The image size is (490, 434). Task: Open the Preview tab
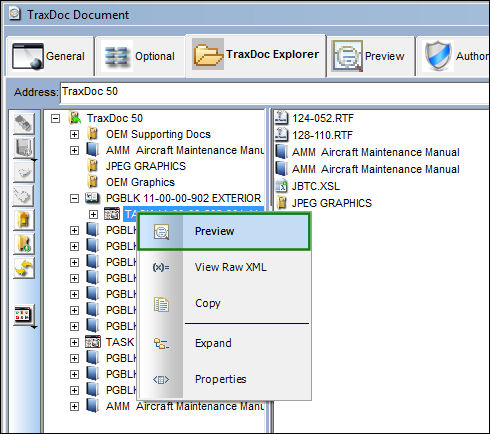coord(370,56)
